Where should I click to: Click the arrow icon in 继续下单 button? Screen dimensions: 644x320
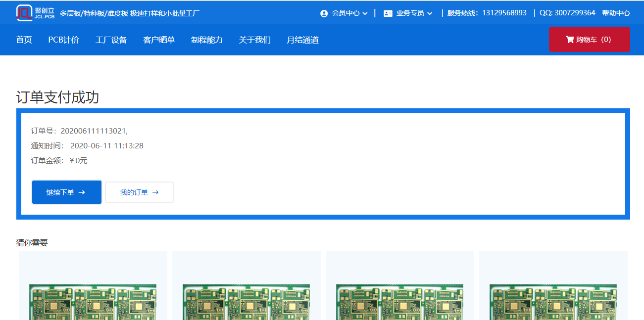coord(82,192)
